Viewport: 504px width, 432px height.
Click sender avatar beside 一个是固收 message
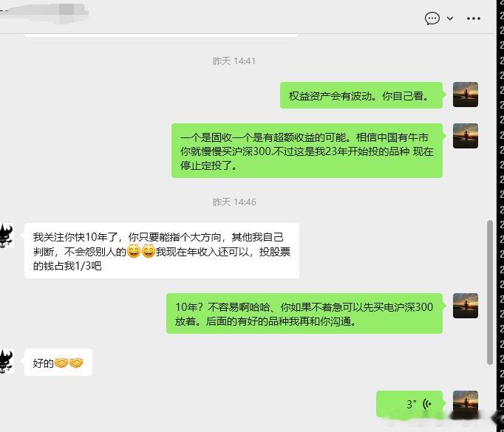[465, 136]
